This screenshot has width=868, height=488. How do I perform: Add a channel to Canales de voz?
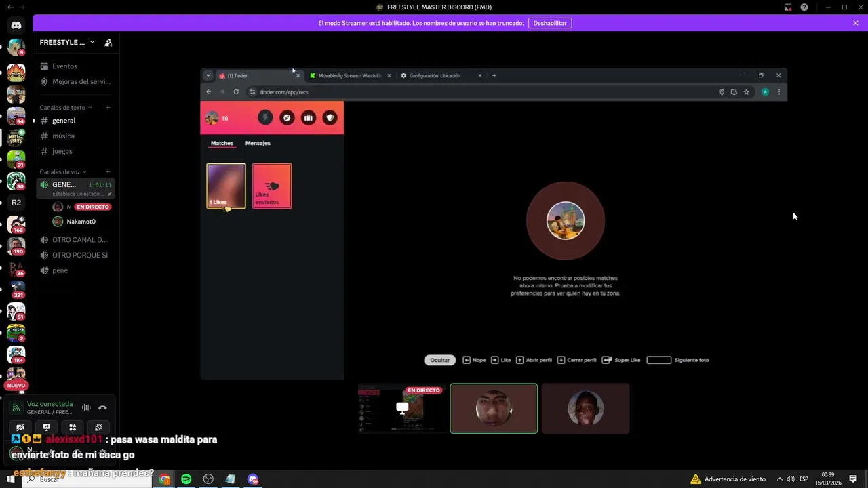pyautogui.click(x=108, y=172)
